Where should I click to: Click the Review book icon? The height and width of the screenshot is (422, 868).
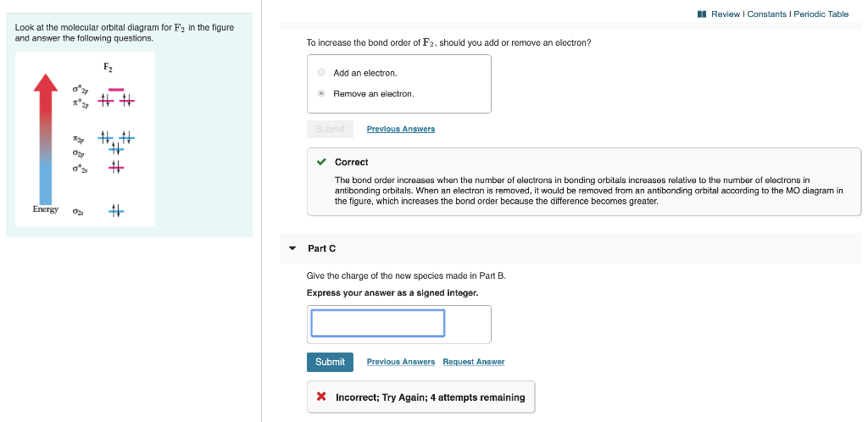[x=702, y=14]
